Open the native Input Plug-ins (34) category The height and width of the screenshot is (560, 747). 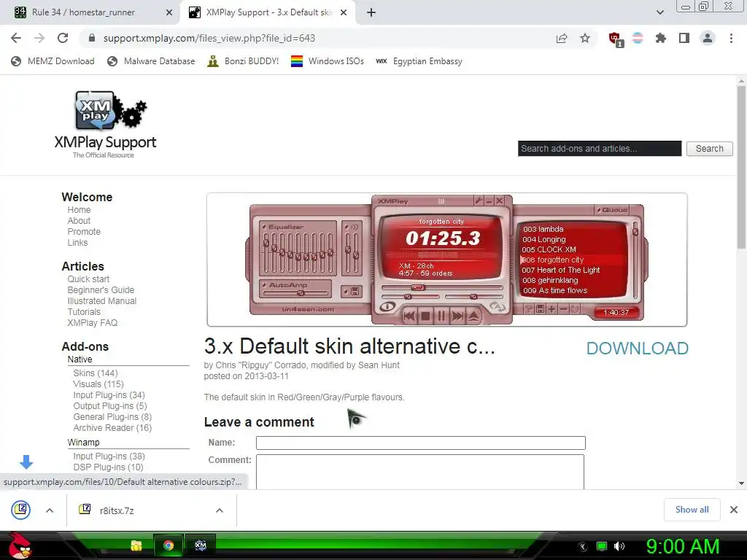click(109, 395)
